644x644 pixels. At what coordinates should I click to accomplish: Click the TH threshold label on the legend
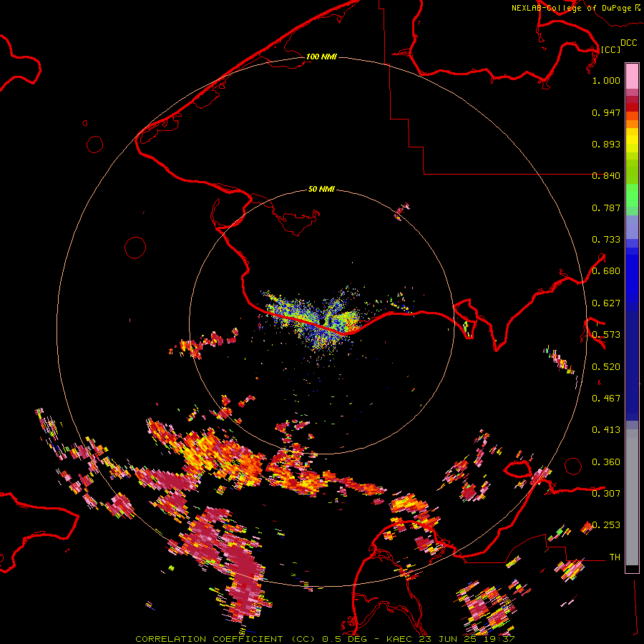point(615,557)
